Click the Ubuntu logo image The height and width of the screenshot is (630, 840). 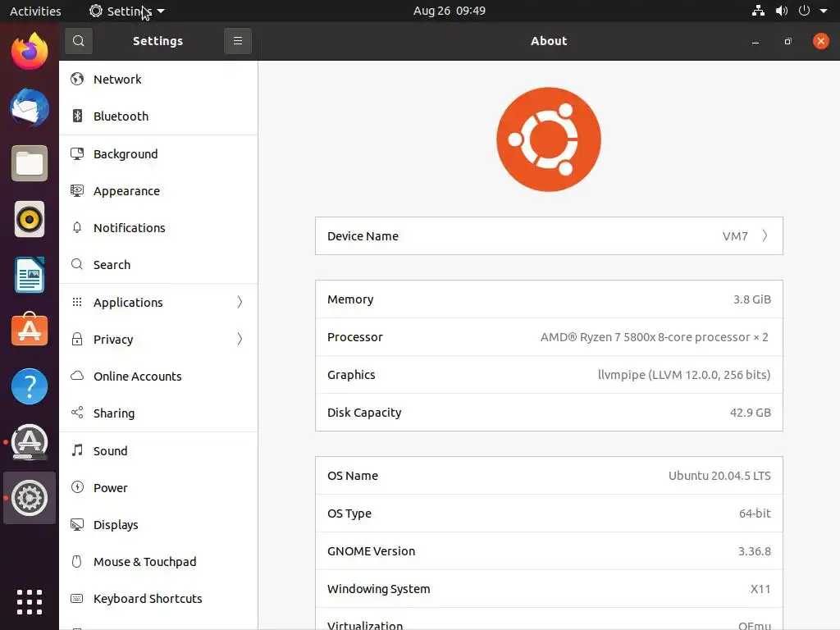(x=549, y=139)
